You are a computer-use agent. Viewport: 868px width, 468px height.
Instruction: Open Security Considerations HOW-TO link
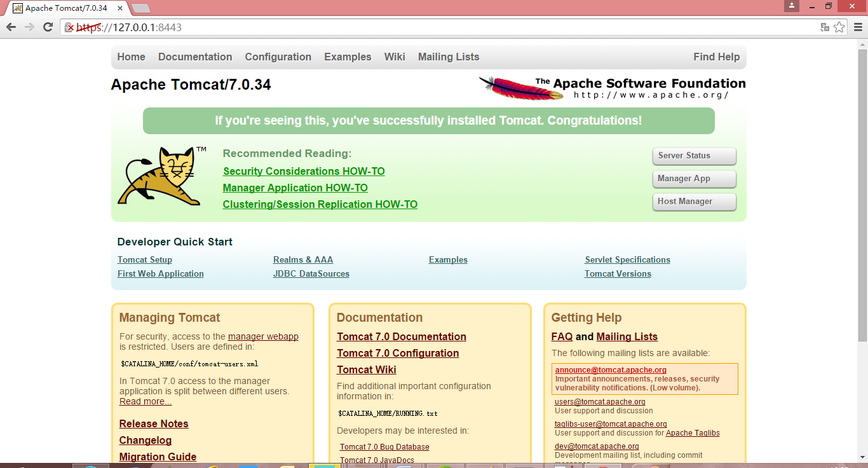pos(304,171)
